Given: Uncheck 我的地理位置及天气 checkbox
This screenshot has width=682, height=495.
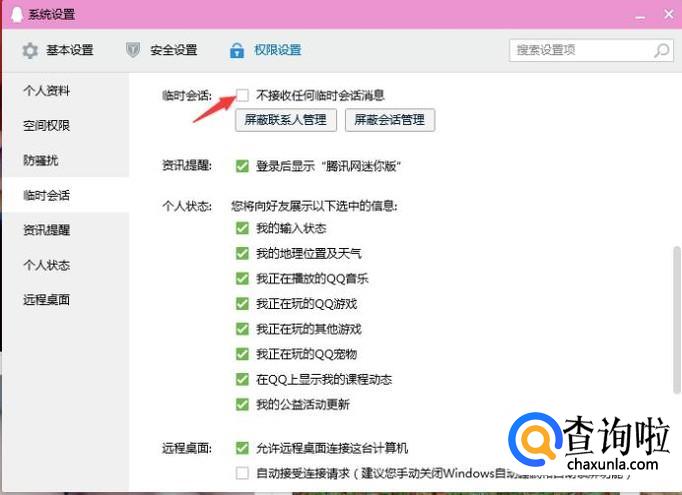Looking at the screenshot, I should pyautogui.click(x=242, y=253).
